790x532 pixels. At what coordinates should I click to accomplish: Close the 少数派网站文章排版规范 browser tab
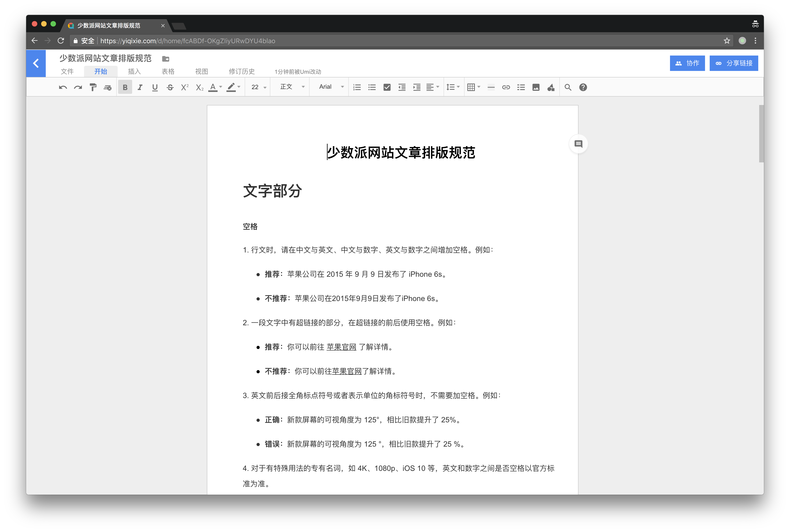[163, 25]
